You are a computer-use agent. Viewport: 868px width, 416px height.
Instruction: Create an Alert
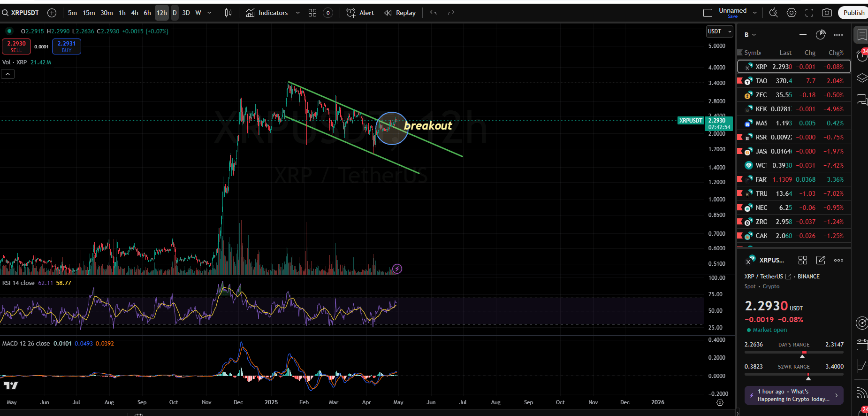(x=360, y=13)
